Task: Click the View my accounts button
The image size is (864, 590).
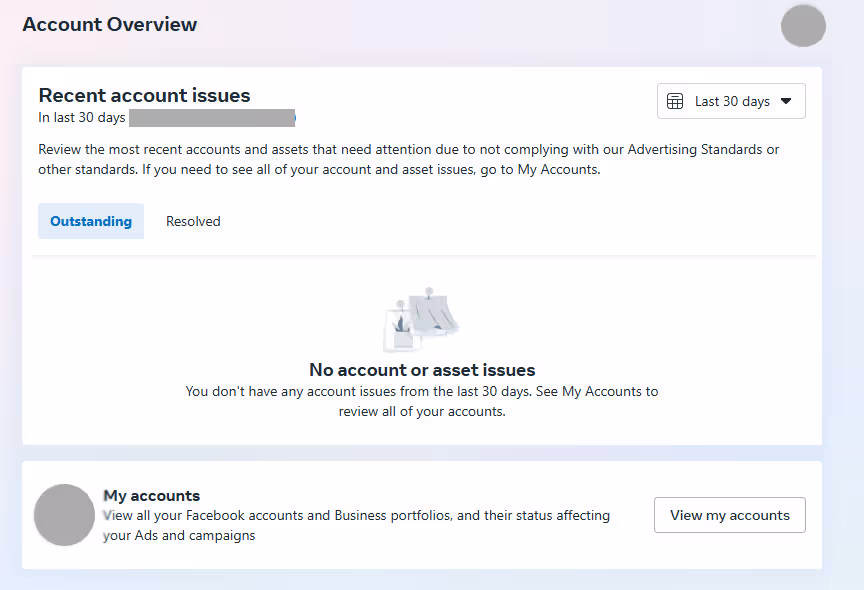Action: click(x=729, y=515)
